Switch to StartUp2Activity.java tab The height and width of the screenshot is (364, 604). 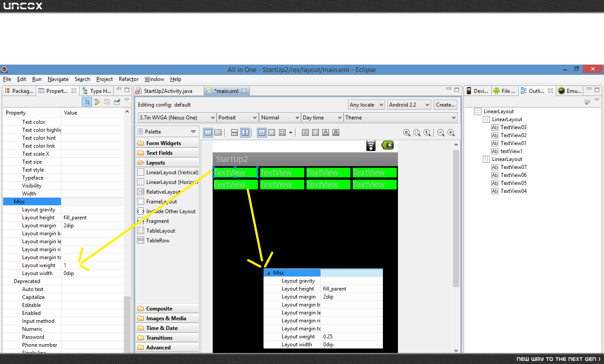(x=168, y=91)
